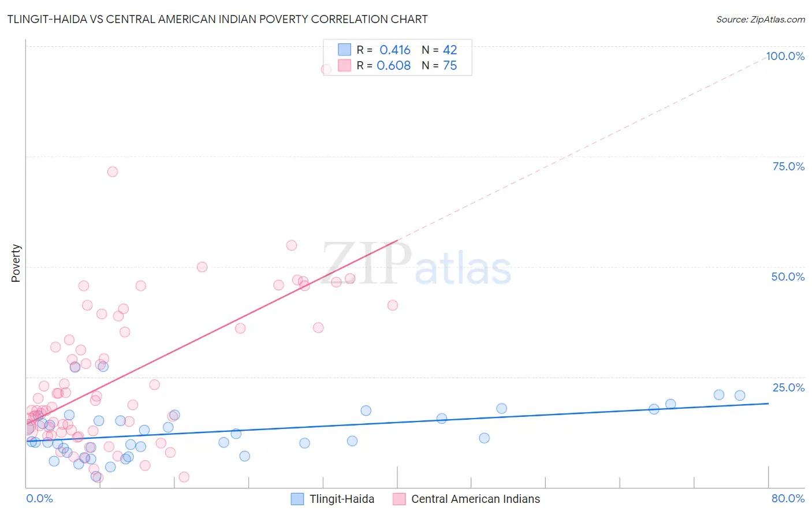
Task: Click the pink outlier point near 95% poverty
Action: click(x=326, y=69)
